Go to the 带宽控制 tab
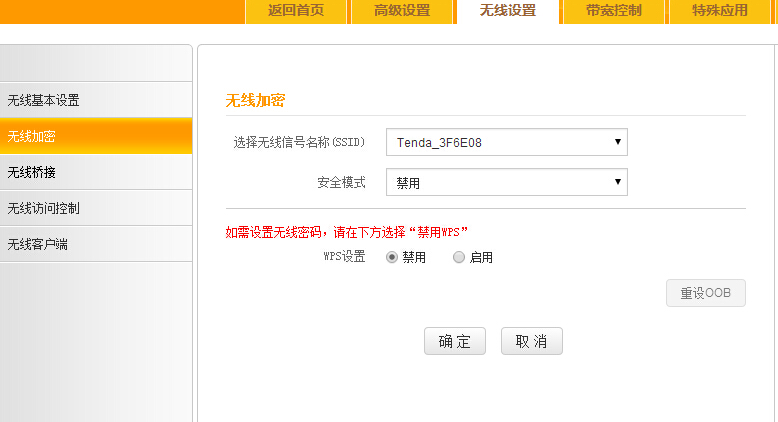This screenshot has height=422, width=778. pyautogui.click(x=614, y=11)
